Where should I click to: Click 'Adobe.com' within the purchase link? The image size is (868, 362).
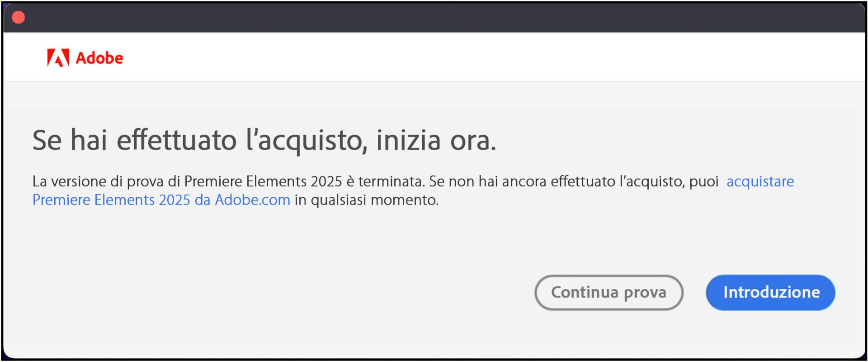coord(252,200)
